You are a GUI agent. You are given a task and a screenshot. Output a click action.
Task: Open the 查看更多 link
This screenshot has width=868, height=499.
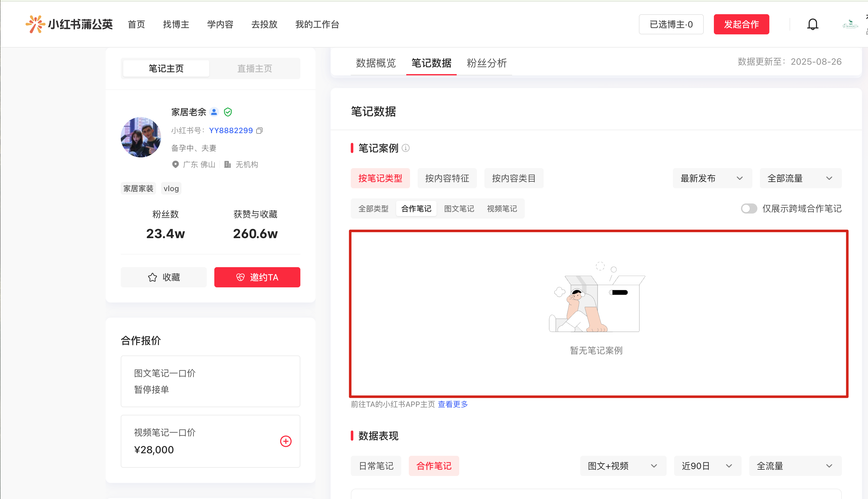[x=453, y=404]
